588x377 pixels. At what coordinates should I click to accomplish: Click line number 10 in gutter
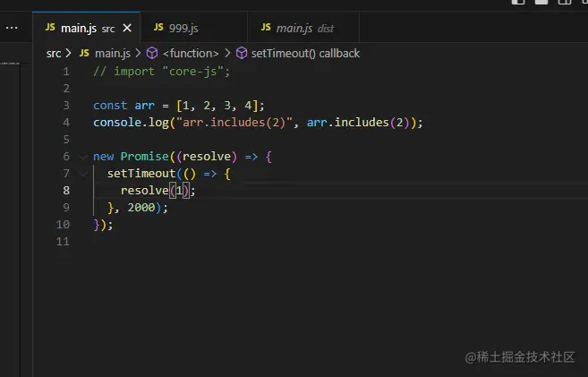[63, 225]
